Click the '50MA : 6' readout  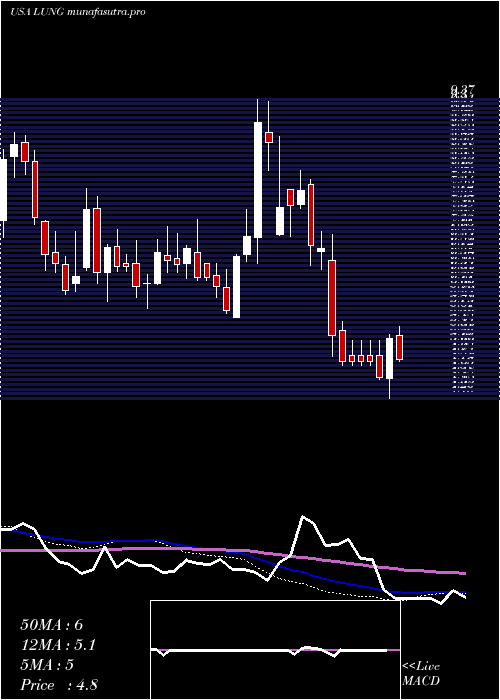pyautogui.click(x=52, y=625)
